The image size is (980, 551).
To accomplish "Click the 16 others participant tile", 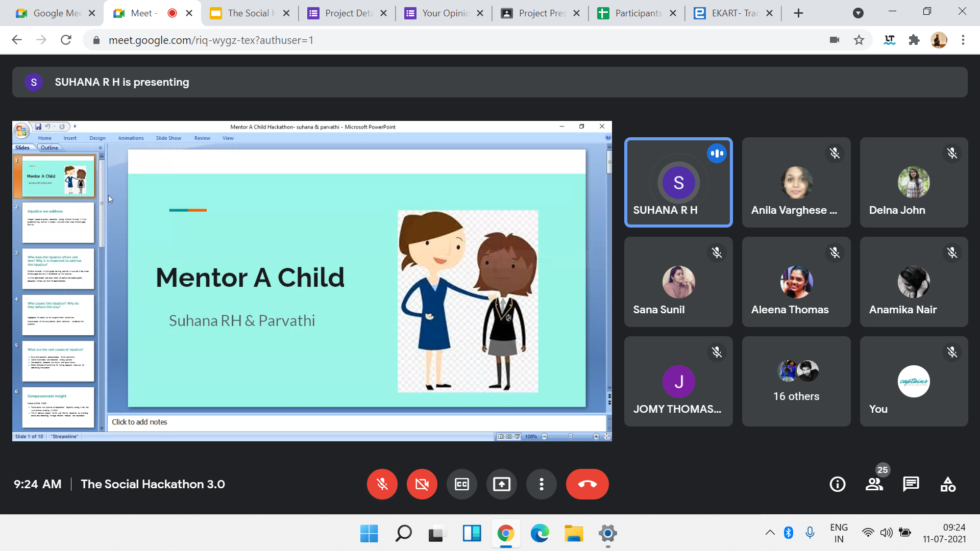I will 796,381.
